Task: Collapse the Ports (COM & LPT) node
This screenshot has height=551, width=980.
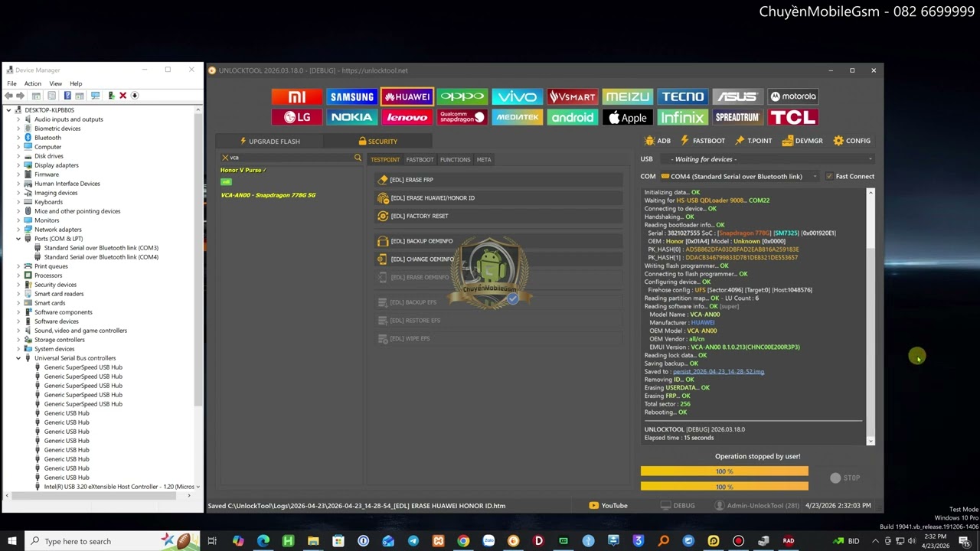Action: coord(18,239)
